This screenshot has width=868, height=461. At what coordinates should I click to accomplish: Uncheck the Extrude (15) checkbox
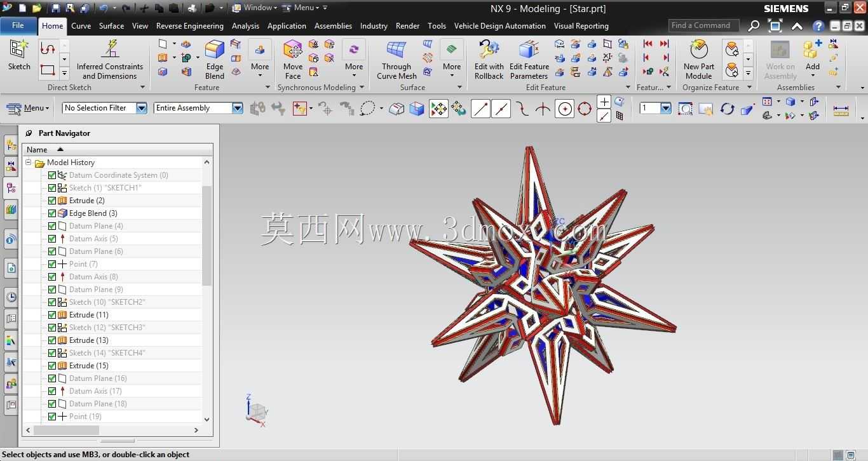[52, 366]
